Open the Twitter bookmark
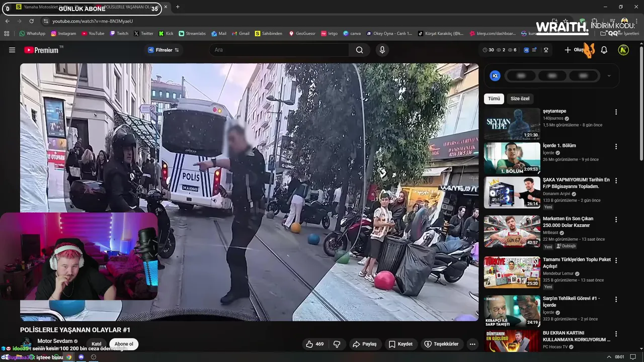Viewport: 644px width, 362px height. 143,34
